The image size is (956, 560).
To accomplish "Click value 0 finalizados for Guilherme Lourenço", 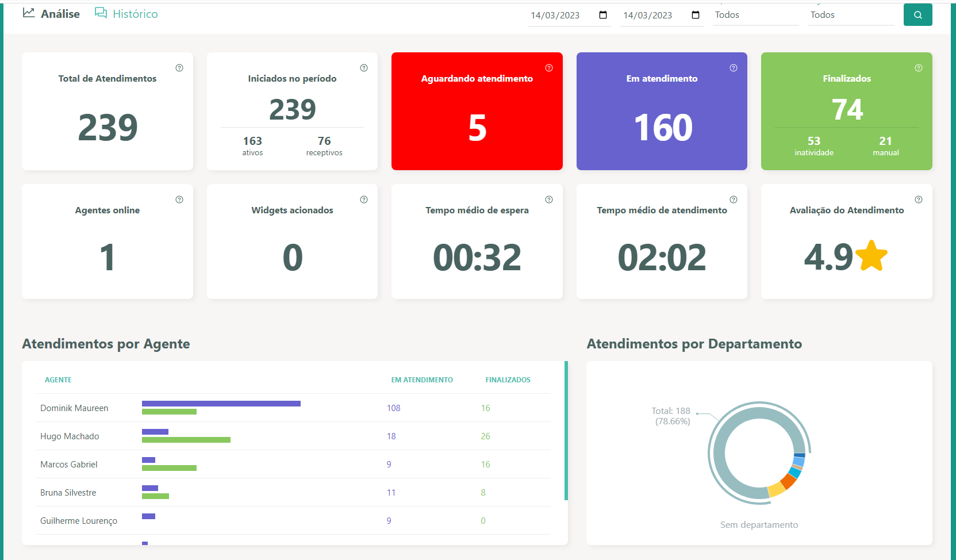I will tap(483, 521).
